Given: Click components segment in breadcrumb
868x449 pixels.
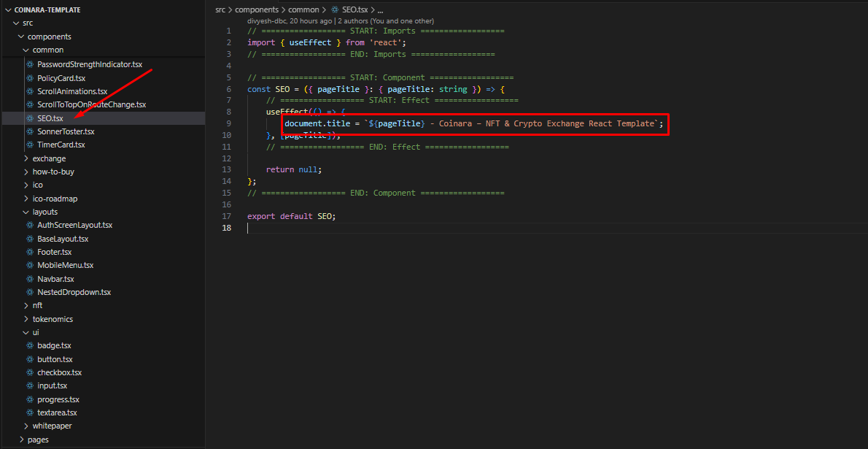Looking at the screenshot, I should (x=256, y=10).
